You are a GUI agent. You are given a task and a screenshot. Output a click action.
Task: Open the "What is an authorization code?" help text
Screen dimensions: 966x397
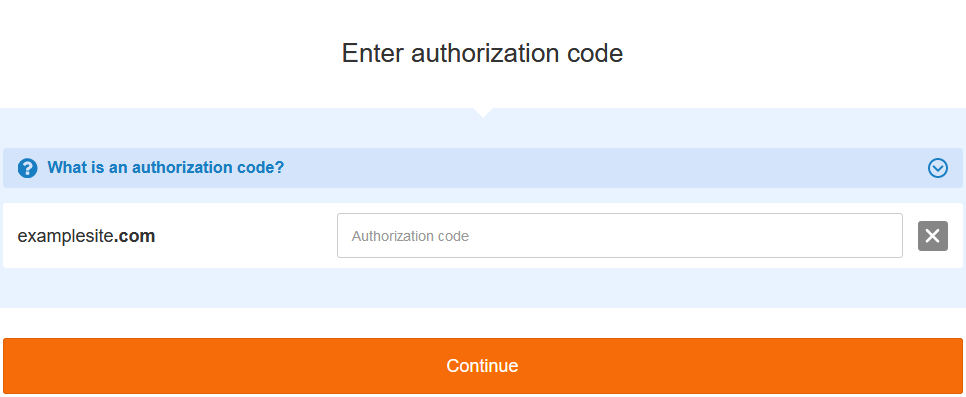(166, 167)
